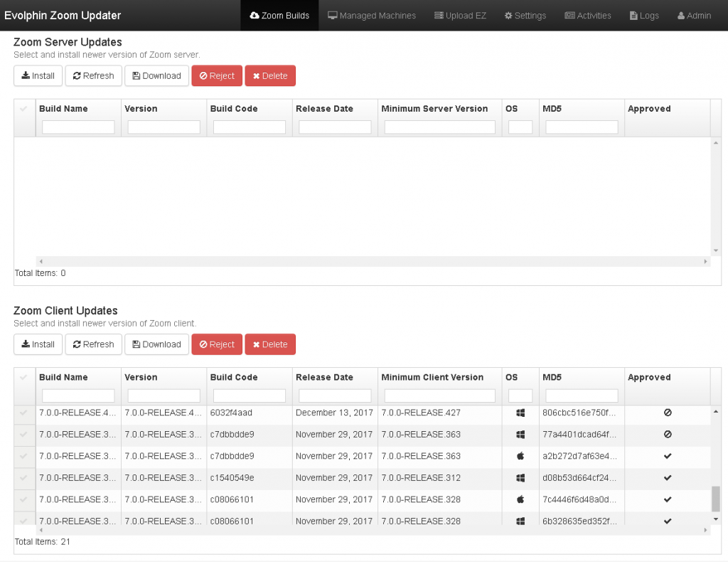This screenshot has height=562, width=728.
Task: Open the Activities tab
Action: 588,16
